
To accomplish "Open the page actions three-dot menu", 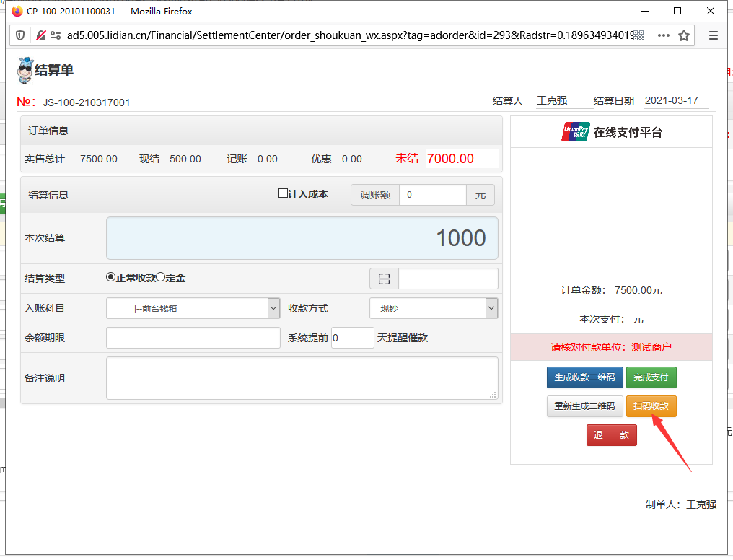I will point(663,35).
